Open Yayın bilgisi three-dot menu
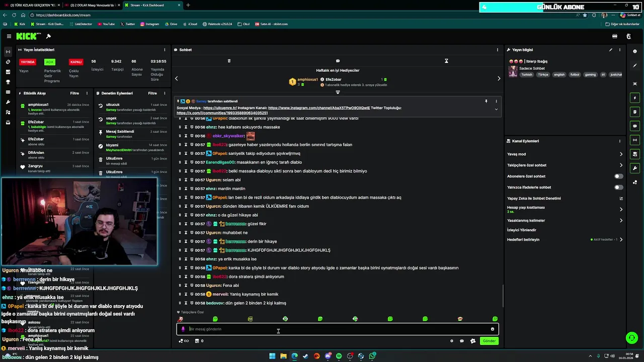The width and height of the screenshot is (644, 362). (x=620, y=50)
